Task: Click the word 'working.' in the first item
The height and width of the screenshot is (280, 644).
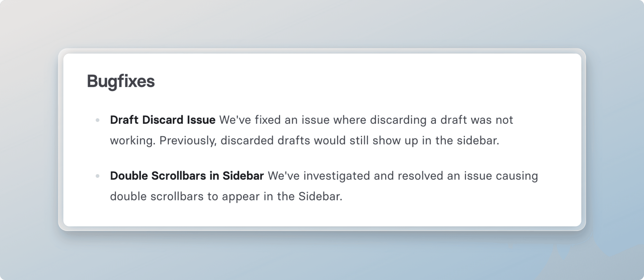Action: [x=133, y=141]
